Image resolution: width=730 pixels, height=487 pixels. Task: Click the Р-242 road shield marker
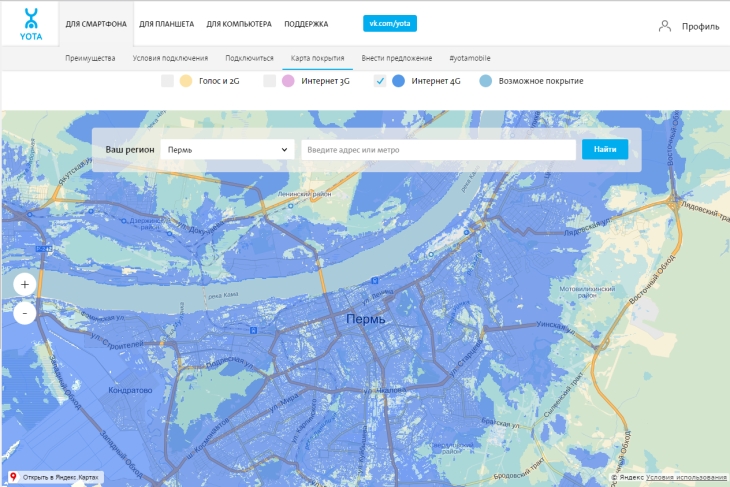[x=44, y=249]
